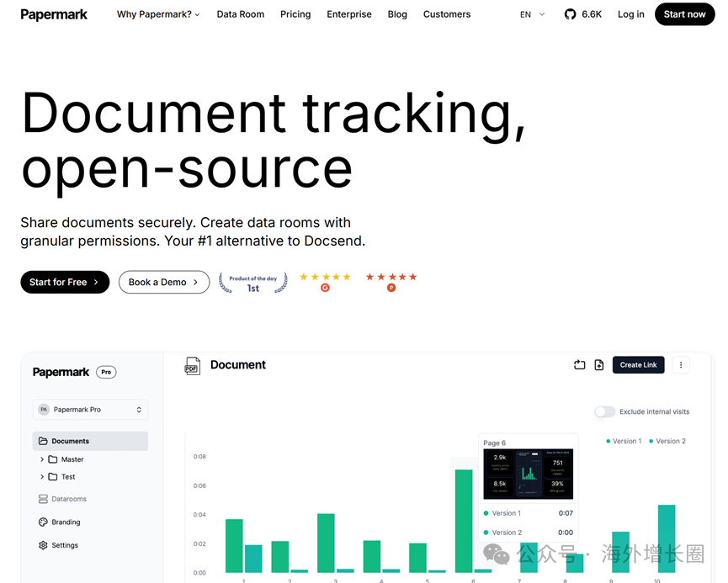Open the Pricing page

295,14
